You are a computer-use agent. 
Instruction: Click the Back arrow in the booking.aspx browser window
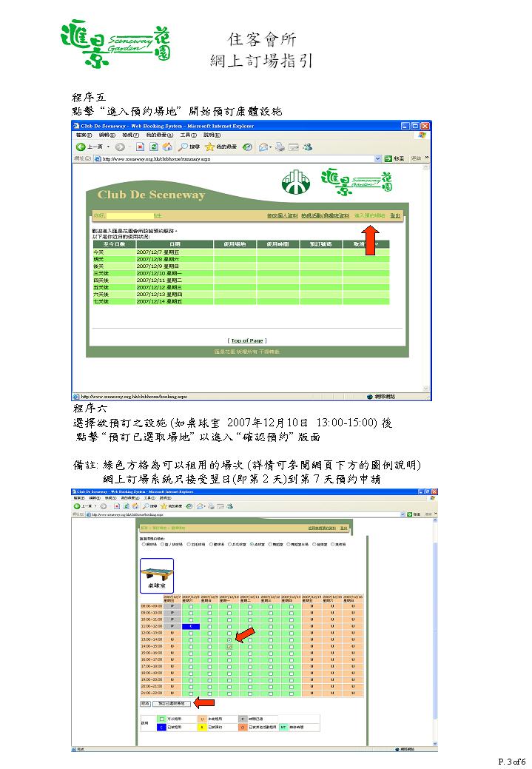[77, 506]
